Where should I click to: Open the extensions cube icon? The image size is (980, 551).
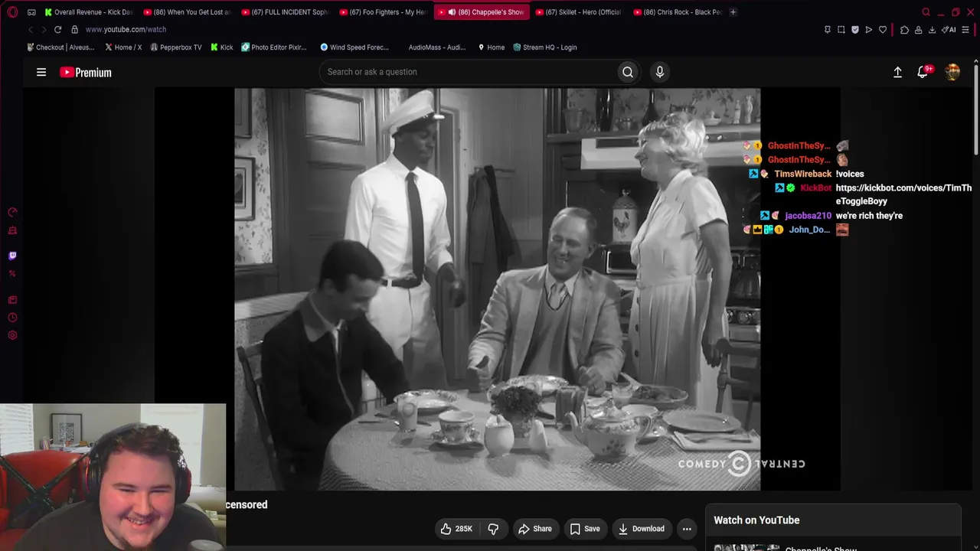pyautogui.click(x=904, y=30)
